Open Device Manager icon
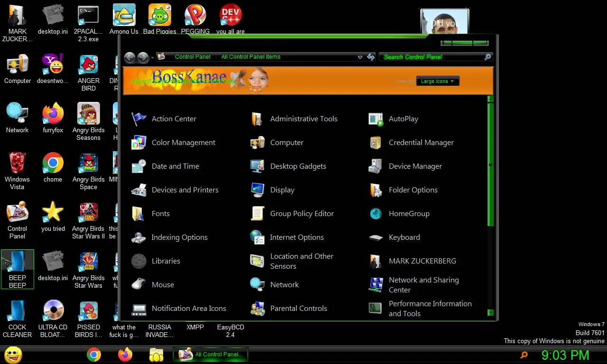 [376, 166]
